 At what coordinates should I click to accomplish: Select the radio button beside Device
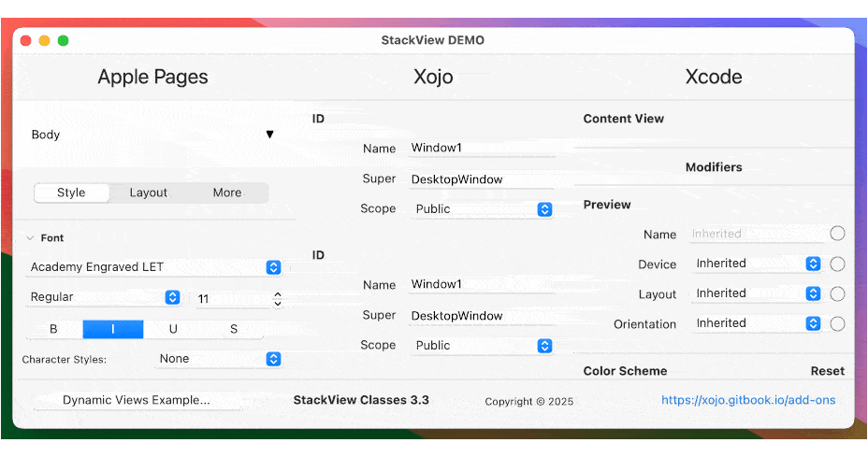pos(837,264)
